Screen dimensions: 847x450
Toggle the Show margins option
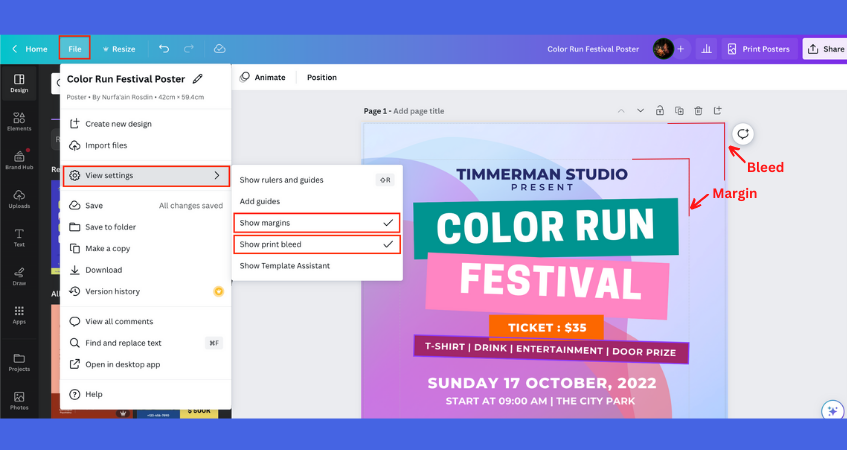click(x=316, y=222)
